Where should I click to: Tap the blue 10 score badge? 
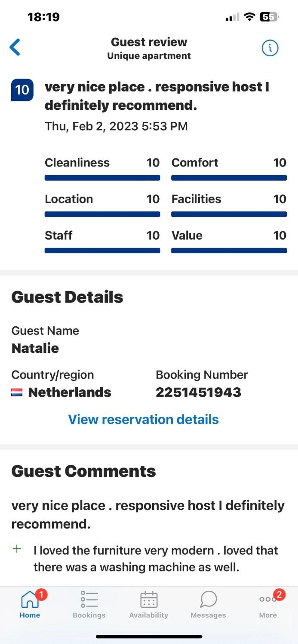point(22,90)
